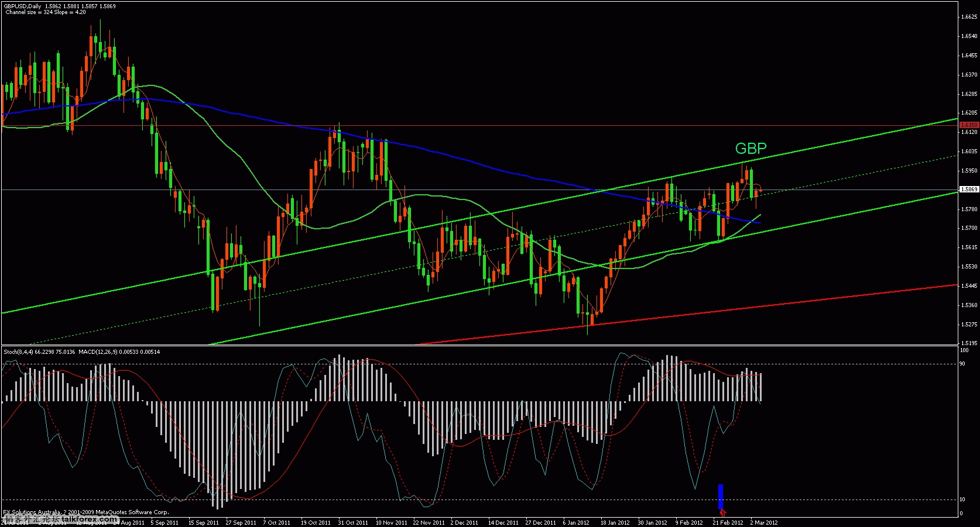Click the green GBP text label on chart
The image size is (980, 527).
[x=751, y=148]
